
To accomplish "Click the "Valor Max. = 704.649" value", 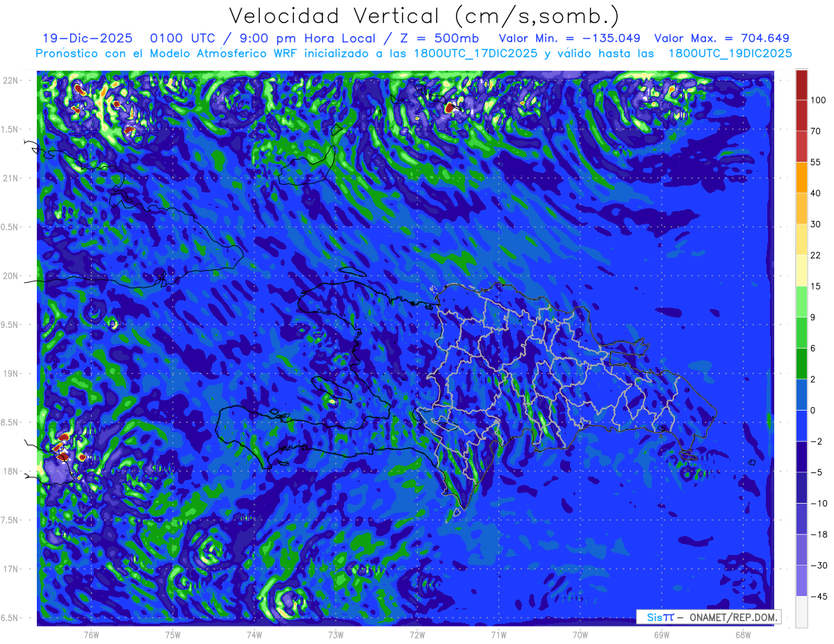I will 721,38.
